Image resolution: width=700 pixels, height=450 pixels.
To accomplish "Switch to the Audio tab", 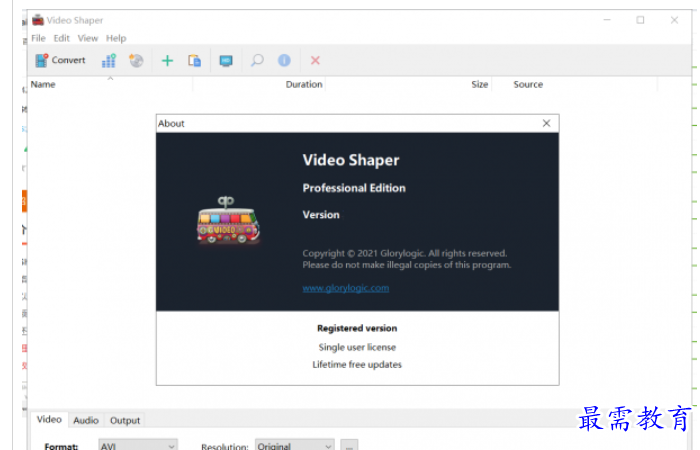I will click(x=86, y=421).
